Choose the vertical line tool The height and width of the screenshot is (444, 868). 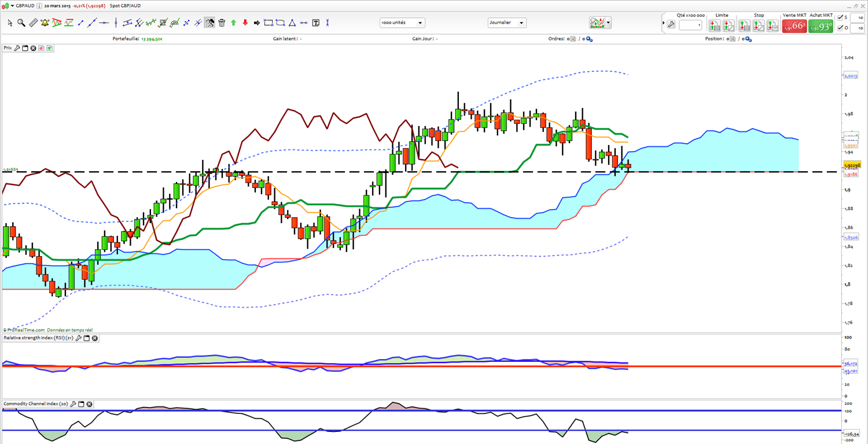[x=116, y=23]
